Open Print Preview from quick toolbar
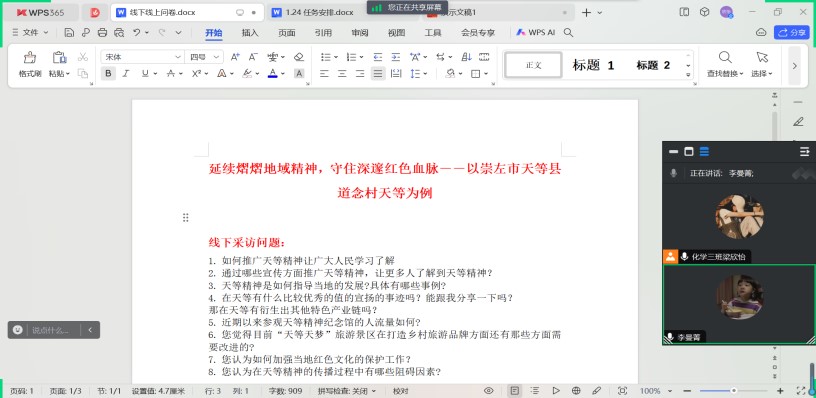816x398 pixels. [x=119, y=32]
